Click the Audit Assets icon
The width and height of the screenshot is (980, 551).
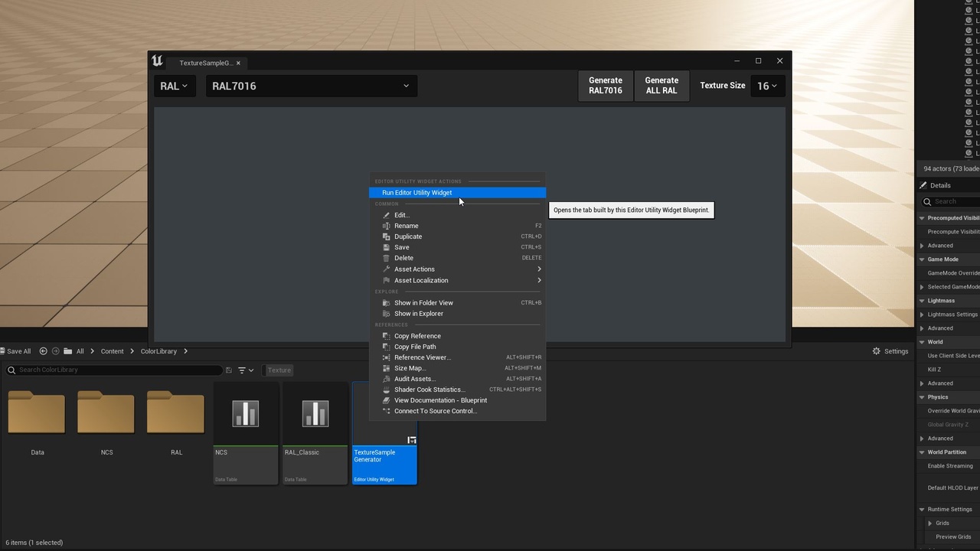click(x=386, y=379)
